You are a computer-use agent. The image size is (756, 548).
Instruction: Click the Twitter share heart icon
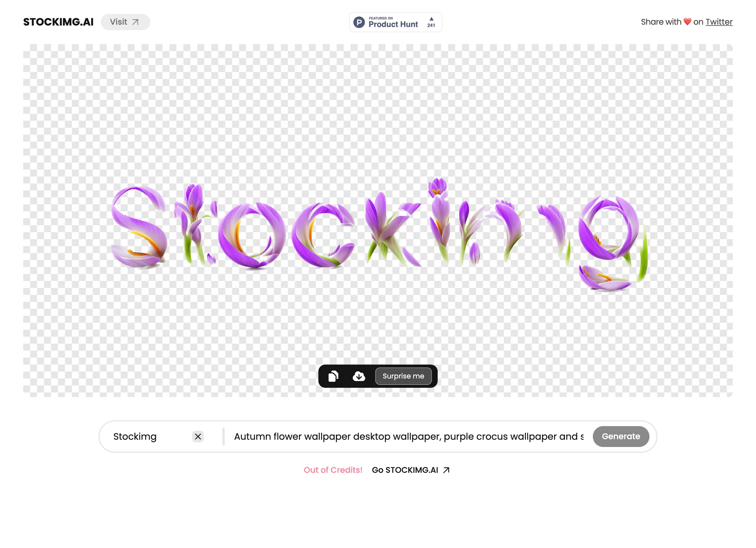click(686, 22)
